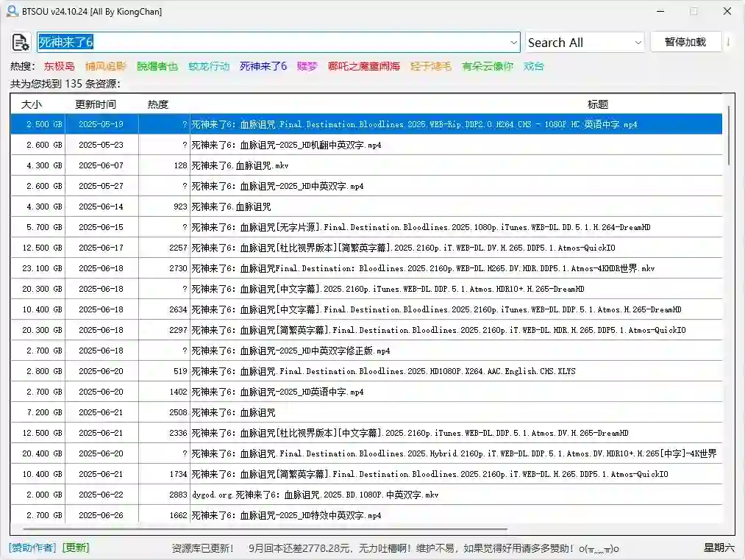Click hot search tag 有朵云像你
This screenshot has height=560, width=745.
(488, 66)
